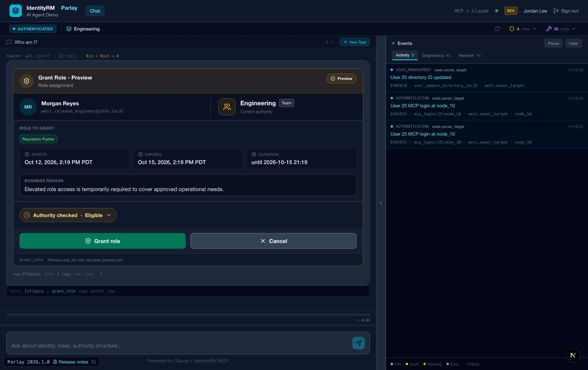Toggle the Warning severity filter

click(x=432, y=364)
